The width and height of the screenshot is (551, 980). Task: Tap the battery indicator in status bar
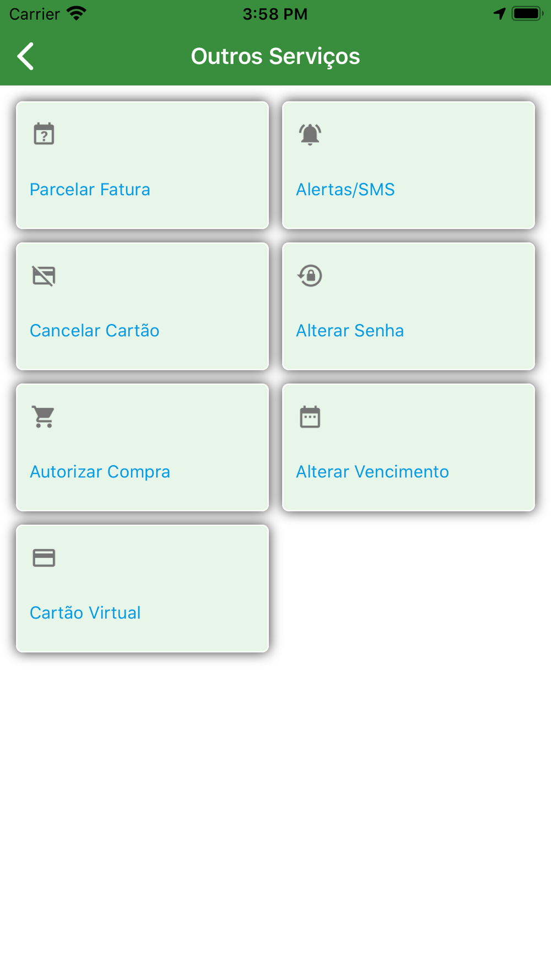[527, 13]
